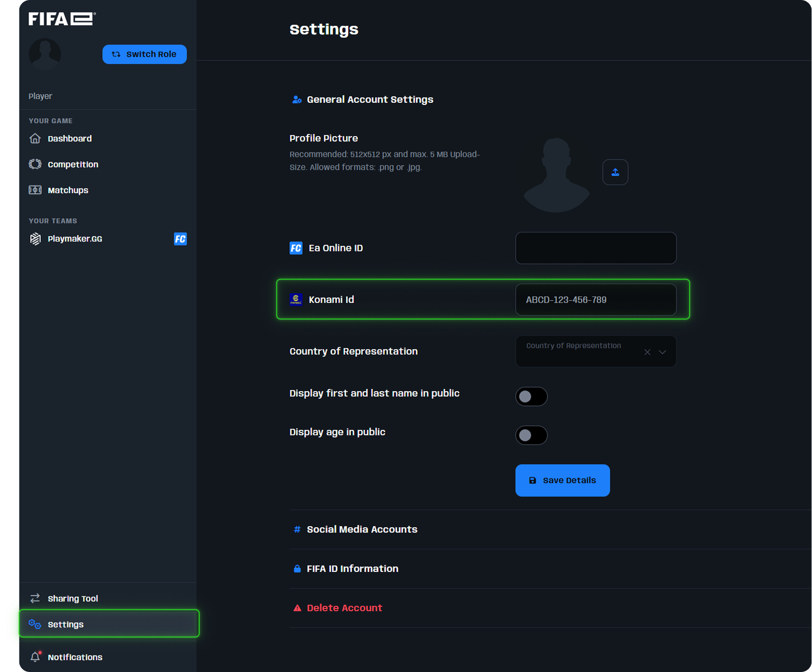Open the Dashboard from the sidebar
812x672 pixels.
[x=69, y=138]
